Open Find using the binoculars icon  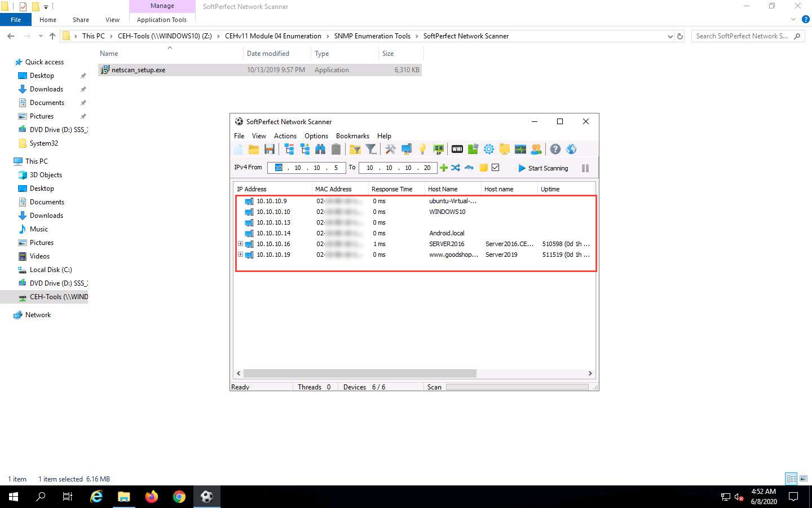click(320, 150)
